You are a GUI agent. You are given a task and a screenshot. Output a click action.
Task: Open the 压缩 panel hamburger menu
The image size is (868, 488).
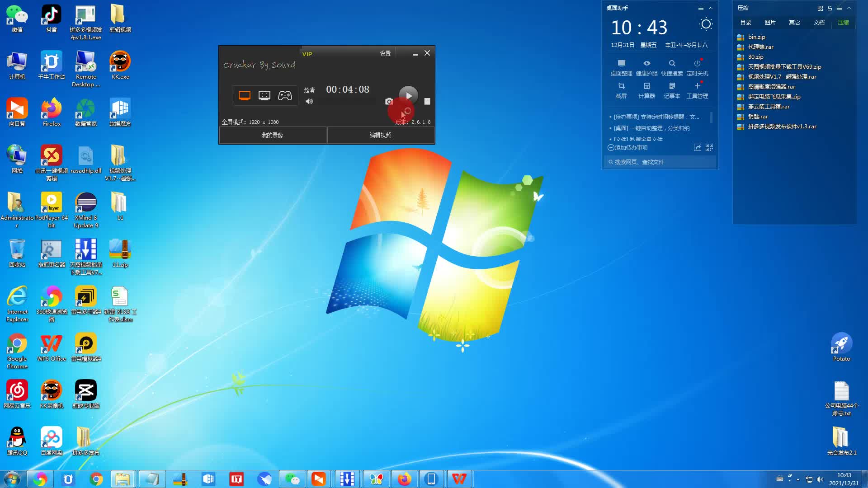[x=839, y=8]
